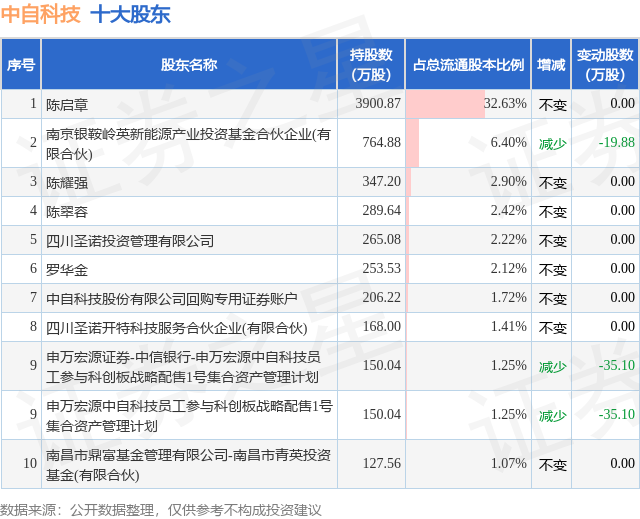Select the 增减 column header
This screenshot has width=640, height=519.
point(551,64)
